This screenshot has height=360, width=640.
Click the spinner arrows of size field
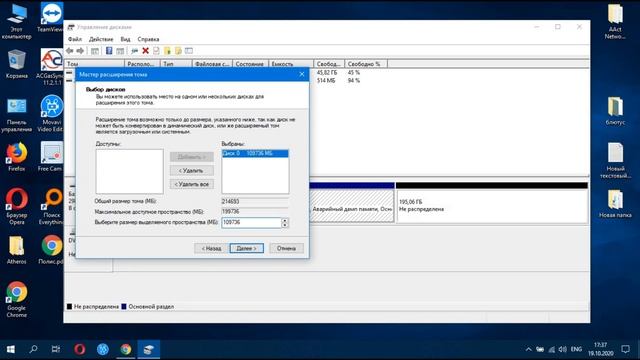tap(284, 222)
